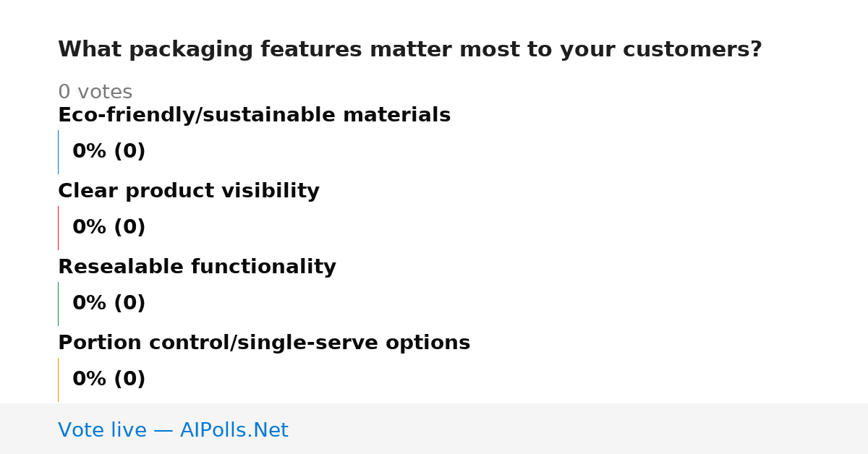
Task: Click the word AIPolls.Net in the footer
Action: [x=234, y=430]
